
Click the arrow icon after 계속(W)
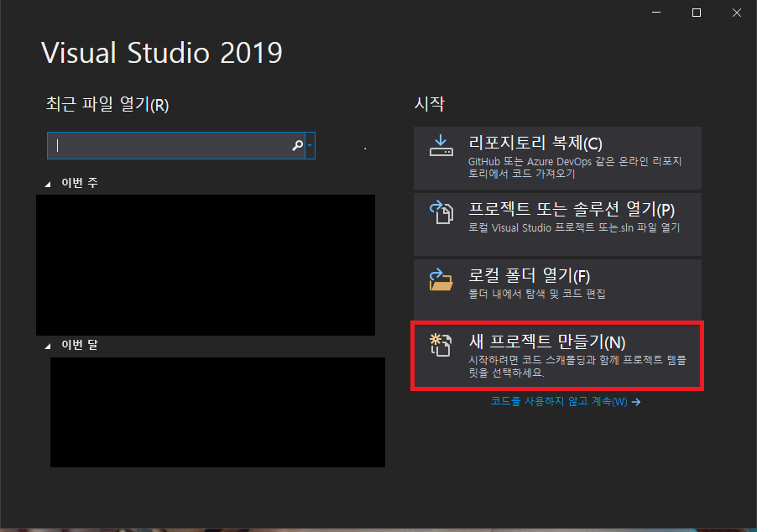[x=636, y=402]
